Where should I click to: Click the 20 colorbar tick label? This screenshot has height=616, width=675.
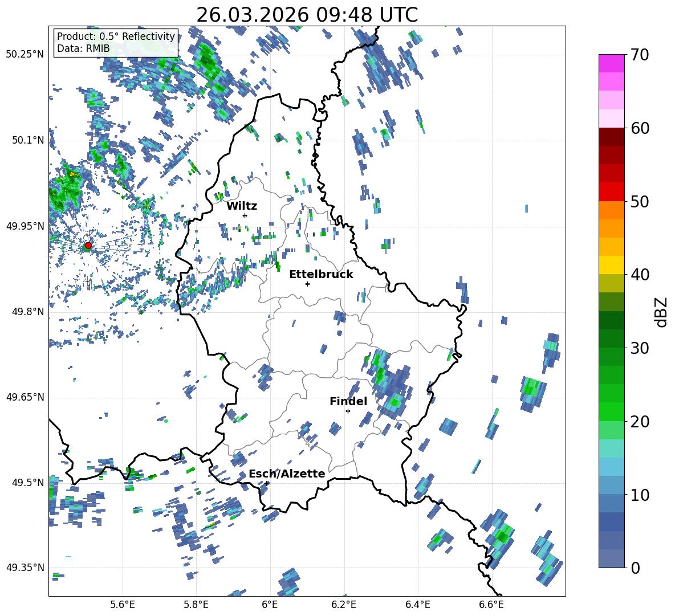pos(639,422)
